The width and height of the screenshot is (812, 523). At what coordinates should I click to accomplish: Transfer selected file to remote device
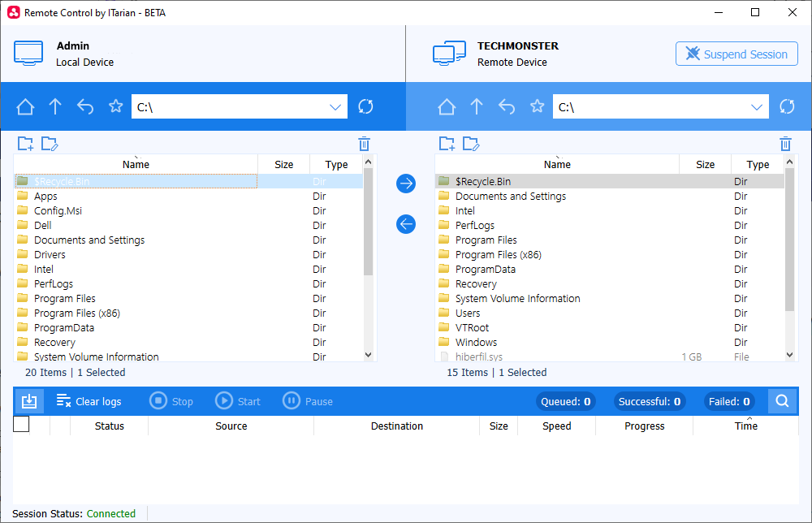[x=406, y=184]
